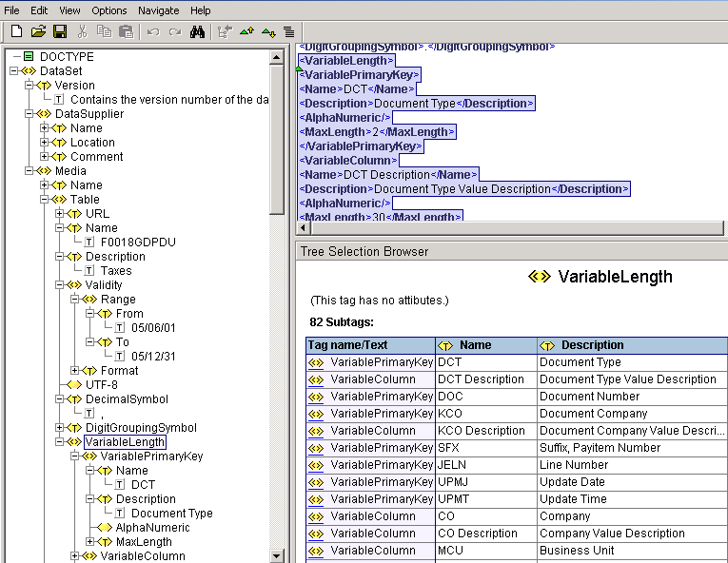
Task: Click the AlphaNumeric empty tag icon
Action: point(105,527)
